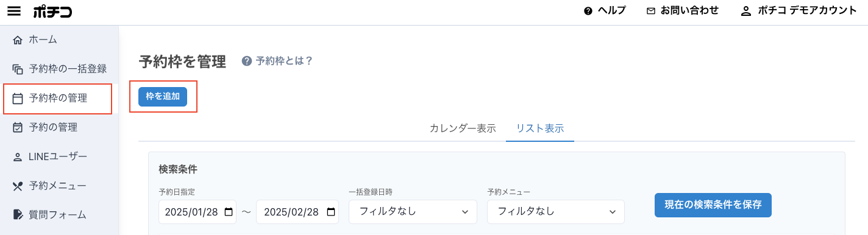
Task: Click the お問い合わせ envelope icon
Action: pyautogui.click(x=651, y=11)
